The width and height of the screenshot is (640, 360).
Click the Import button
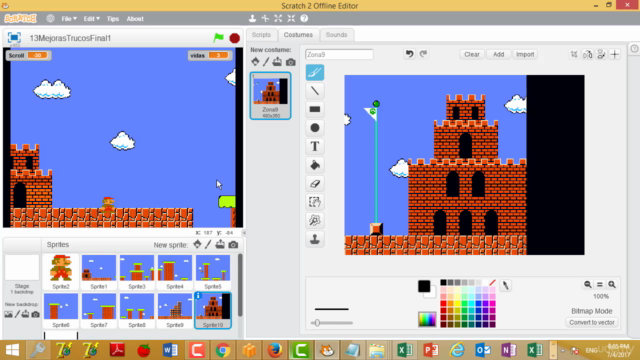[x=525, y=54]
